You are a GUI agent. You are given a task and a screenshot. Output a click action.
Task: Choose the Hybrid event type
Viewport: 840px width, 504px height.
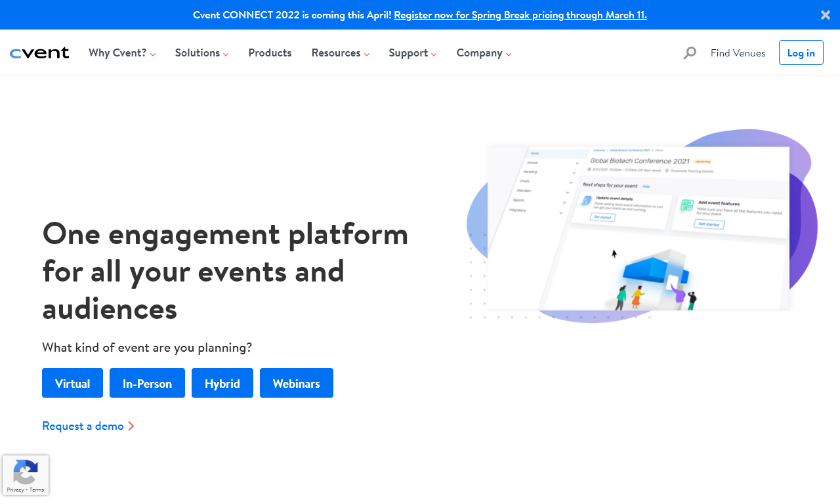(222, 383)
